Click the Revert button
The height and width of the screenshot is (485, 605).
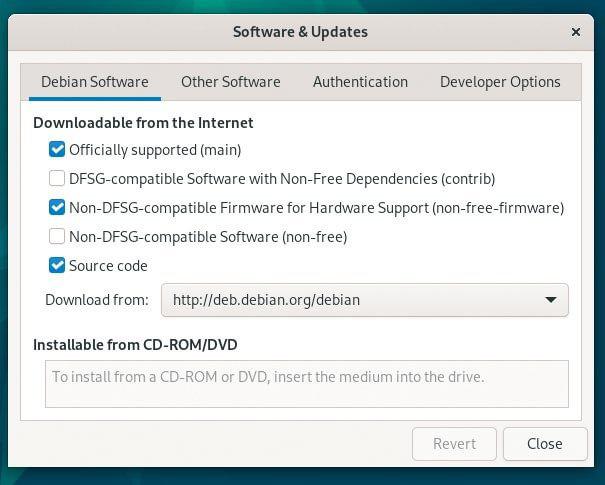pyautogui.click(x=454, y=444)
